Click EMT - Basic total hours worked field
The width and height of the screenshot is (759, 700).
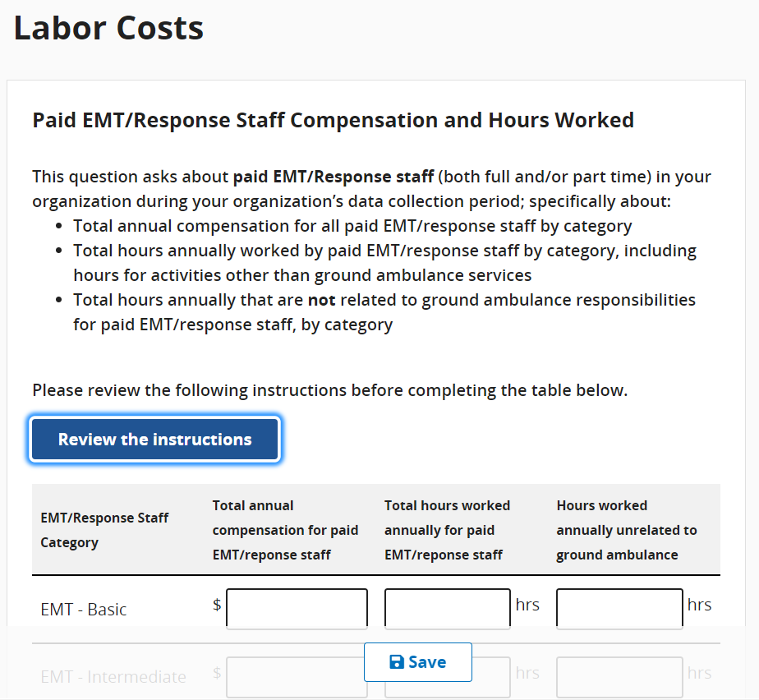click(448, 608)
